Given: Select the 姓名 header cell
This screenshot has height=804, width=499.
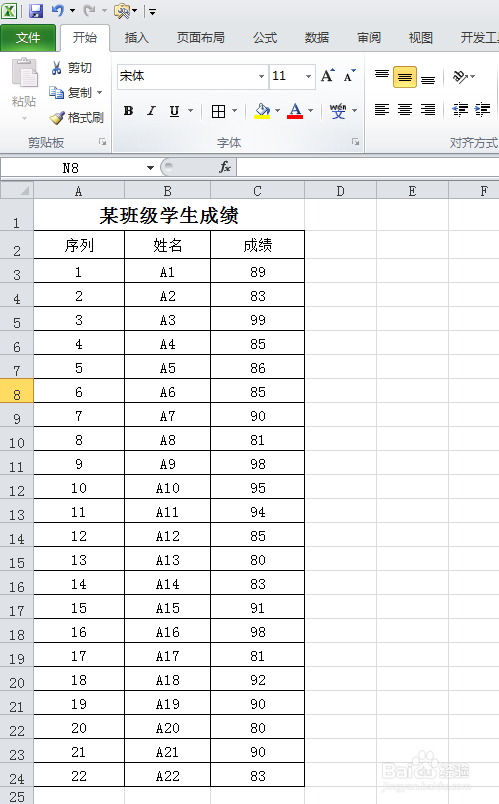Looking at the screenshot, I should (x=168, y=245).
